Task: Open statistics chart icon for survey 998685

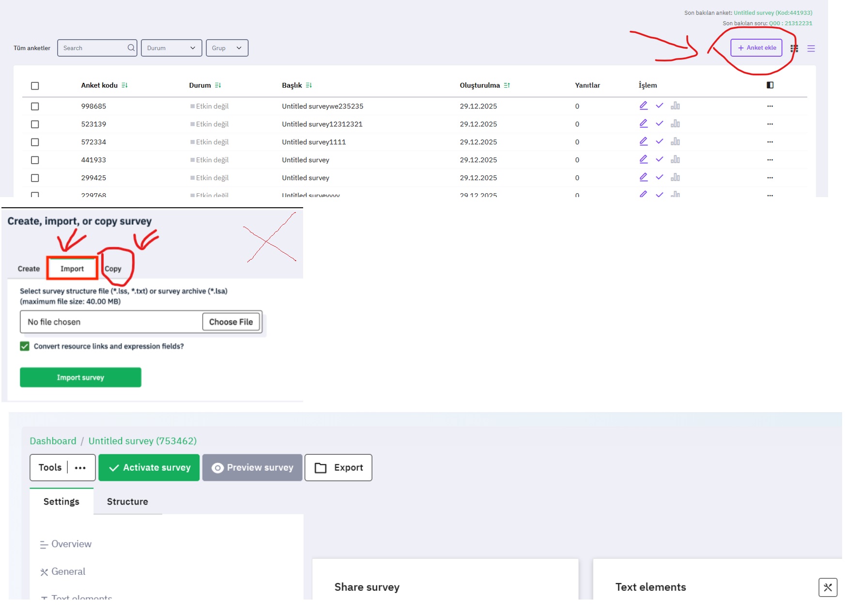Action: coord(675,106)
